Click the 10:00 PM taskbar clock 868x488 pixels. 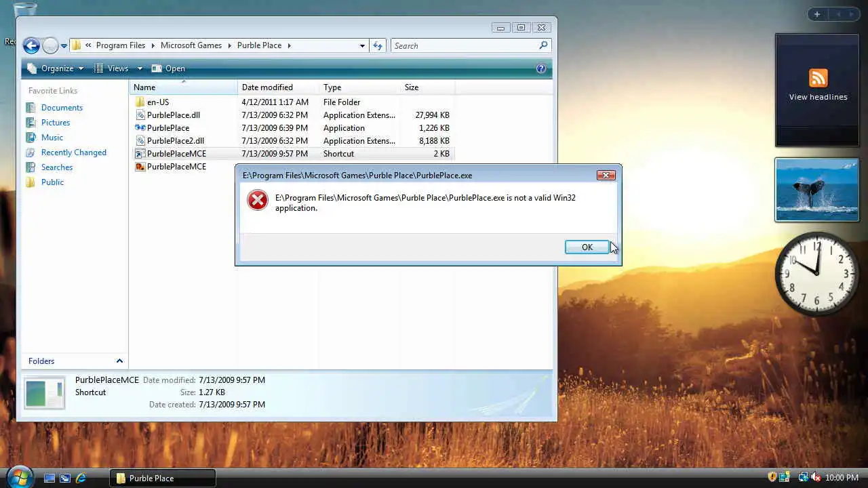click(842, 478)
